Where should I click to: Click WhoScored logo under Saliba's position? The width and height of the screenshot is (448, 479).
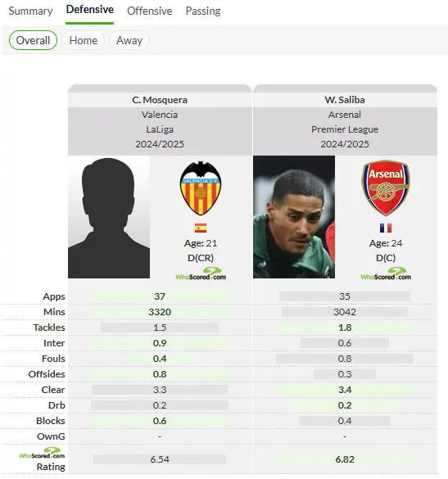click(386, 273)
